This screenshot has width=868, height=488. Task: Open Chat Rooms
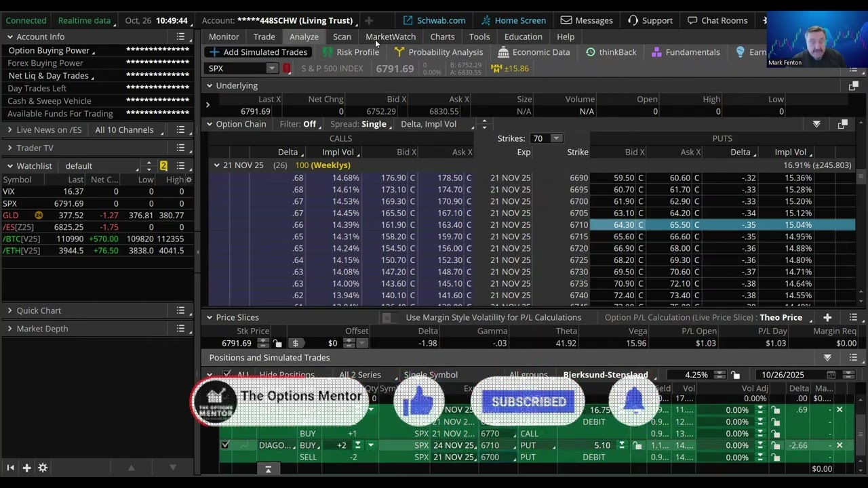[716, 20]
